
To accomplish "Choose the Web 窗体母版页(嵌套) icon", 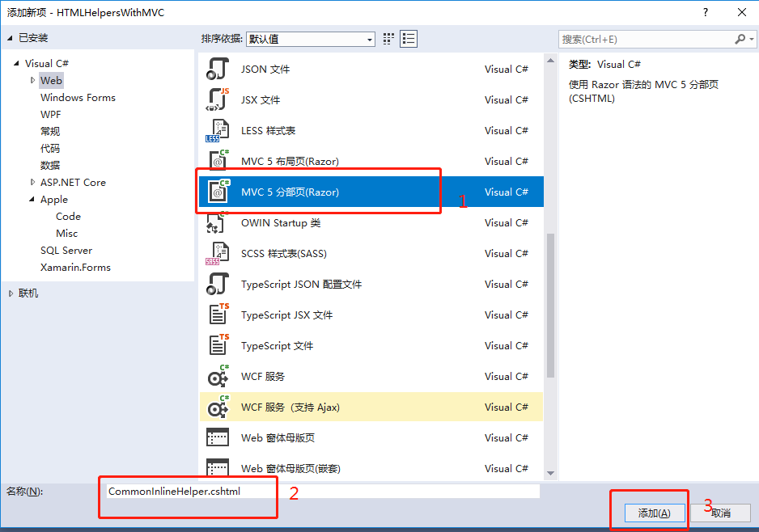I will pos(218,467).
